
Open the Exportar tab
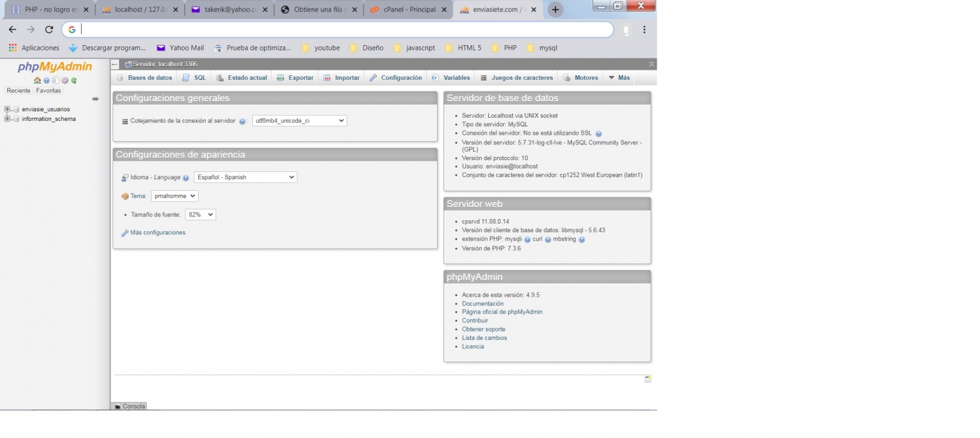[x=295, y=78]
